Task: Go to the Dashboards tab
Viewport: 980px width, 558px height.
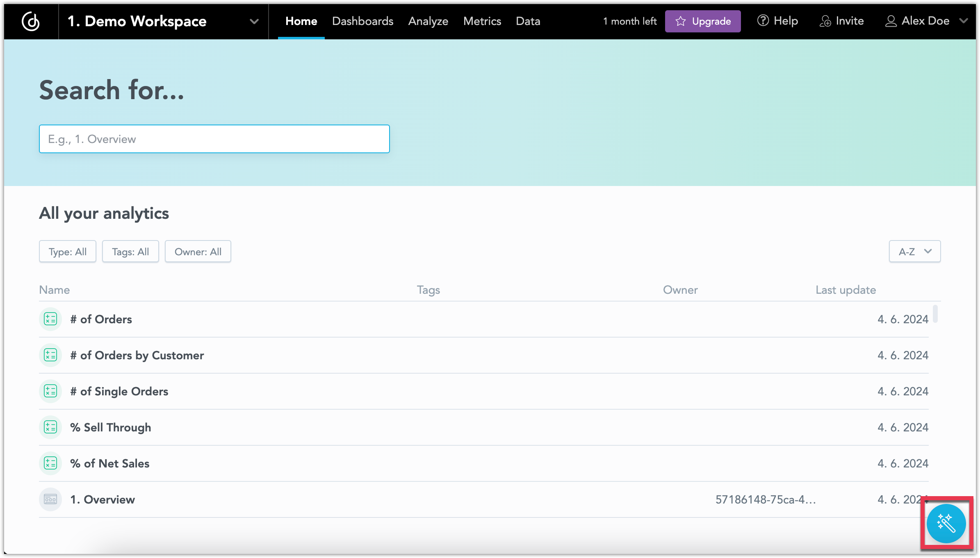Action: [x=363, y=21]
